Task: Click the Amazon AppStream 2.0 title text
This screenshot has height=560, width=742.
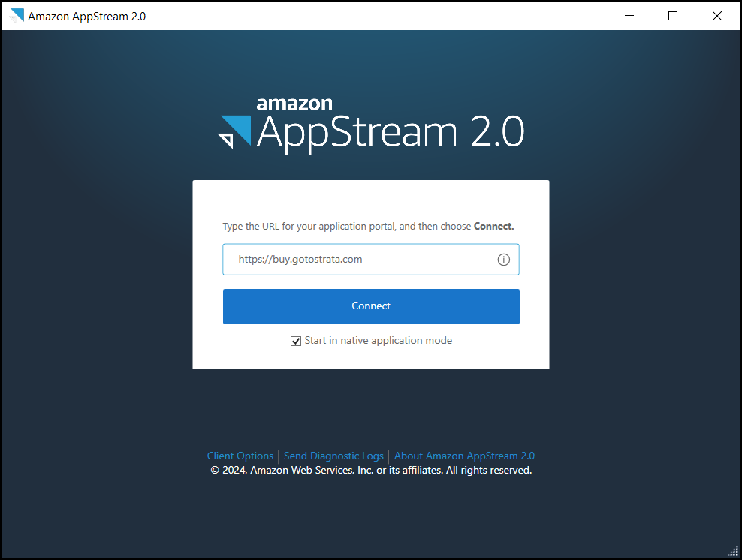Action: pos(86,15)
